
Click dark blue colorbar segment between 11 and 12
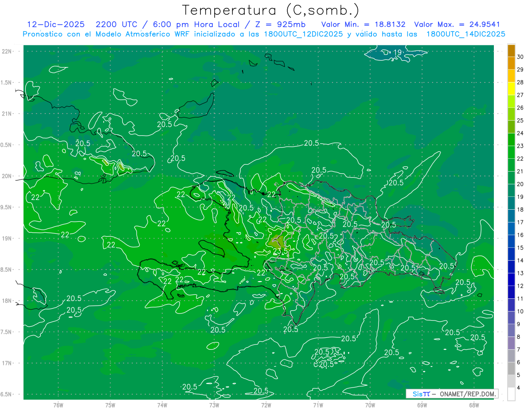(511, 292)
